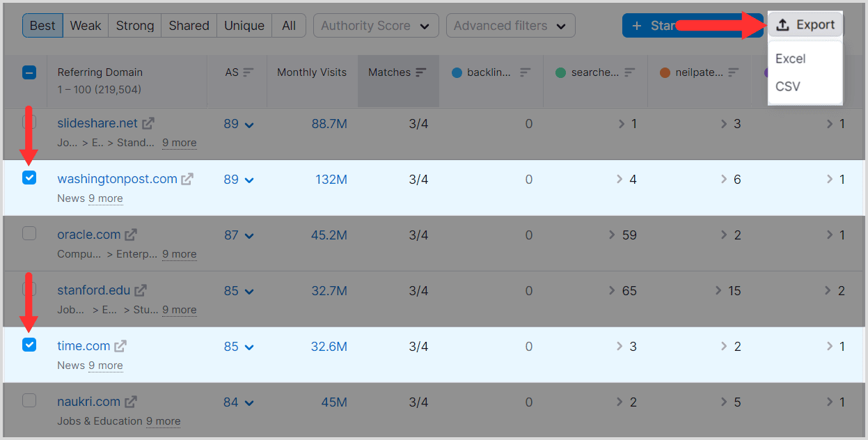This screenshot has height=440, width=868.
Task: Click external link icon beside naukri.com
Action: (131, 402)
